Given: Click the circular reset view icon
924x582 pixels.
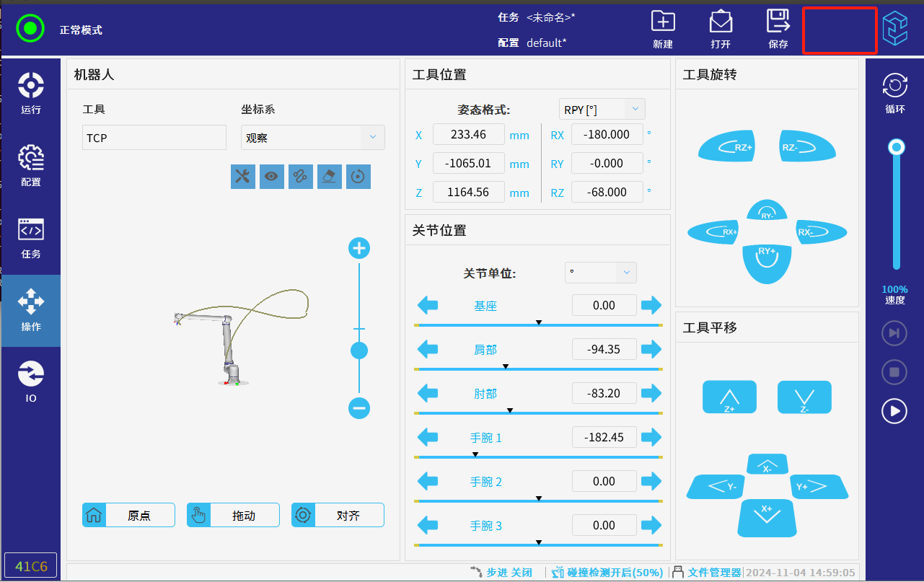Looking at the screenshot, I should [x=358, y=176].
